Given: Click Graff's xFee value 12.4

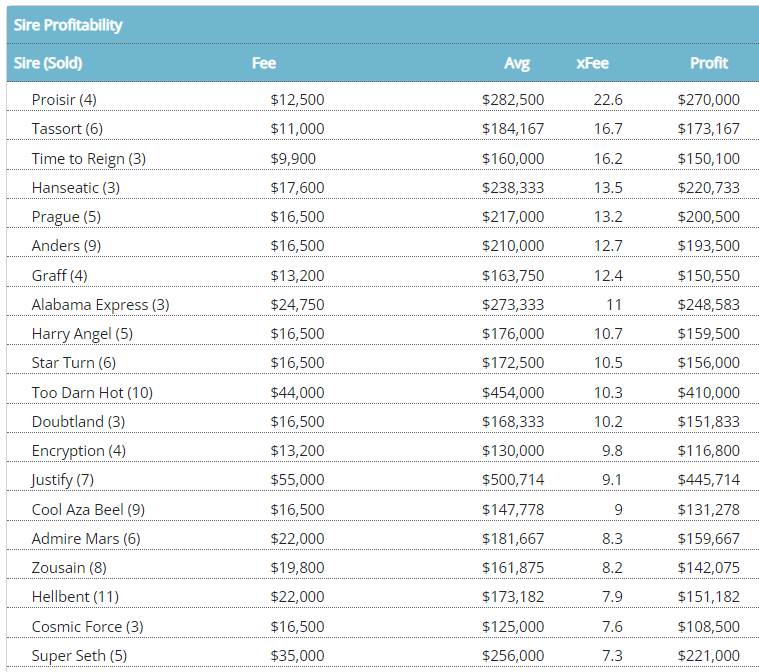Looking at the screenshot, I should [608, 275].
